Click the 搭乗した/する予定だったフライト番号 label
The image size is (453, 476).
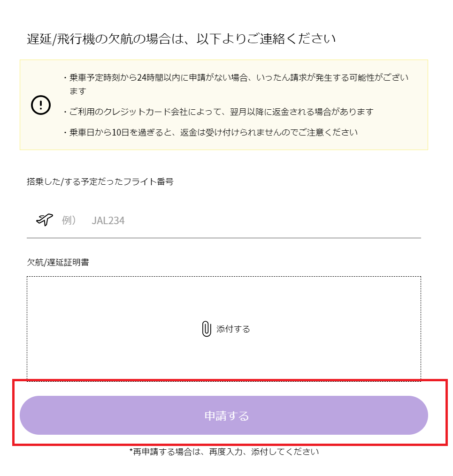pyautogui.click(x=100, y=182)
